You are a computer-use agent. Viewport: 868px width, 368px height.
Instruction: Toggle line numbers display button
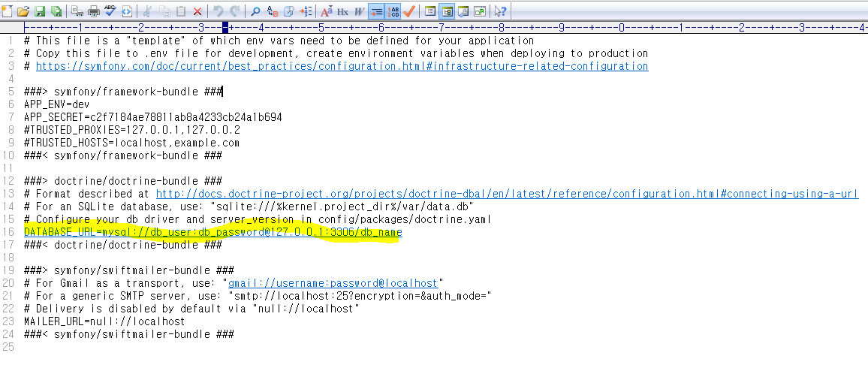393,11
